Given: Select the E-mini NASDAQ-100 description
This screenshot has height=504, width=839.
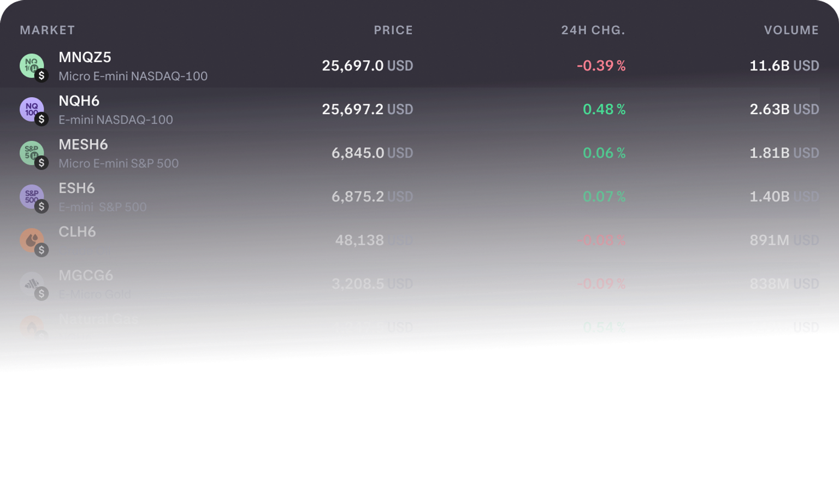Looking at the screenshot, I should (116, 120).
